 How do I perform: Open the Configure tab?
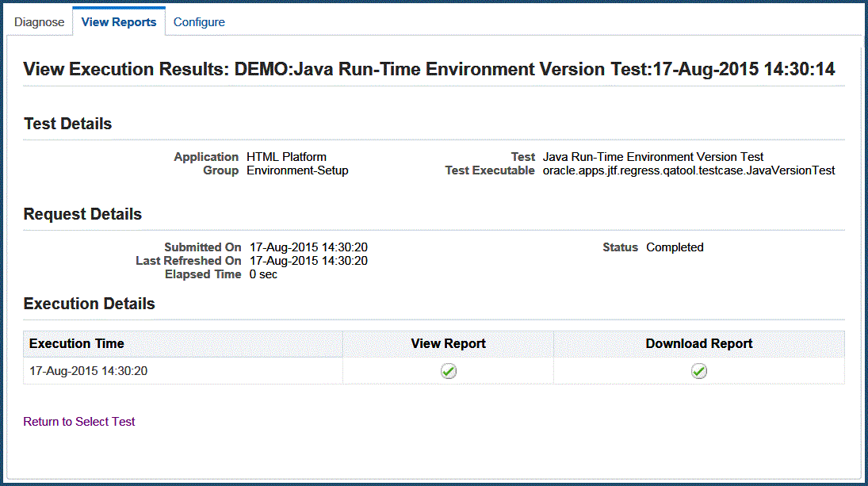click(199, 22)
